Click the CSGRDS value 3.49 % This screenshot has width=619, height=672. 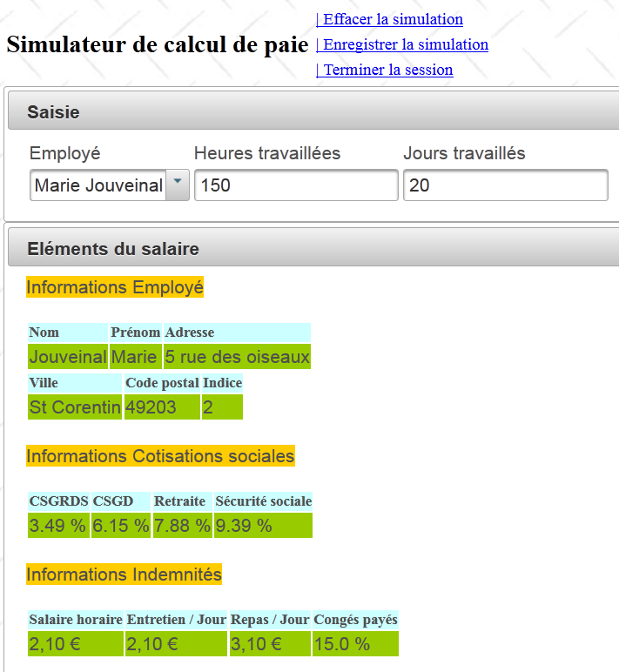click(x=57, y=526)
